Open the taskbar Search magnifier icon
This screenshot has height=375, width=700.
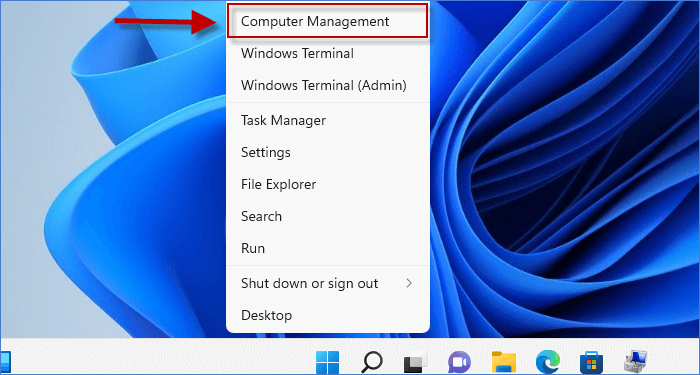[x=371, y=362]
